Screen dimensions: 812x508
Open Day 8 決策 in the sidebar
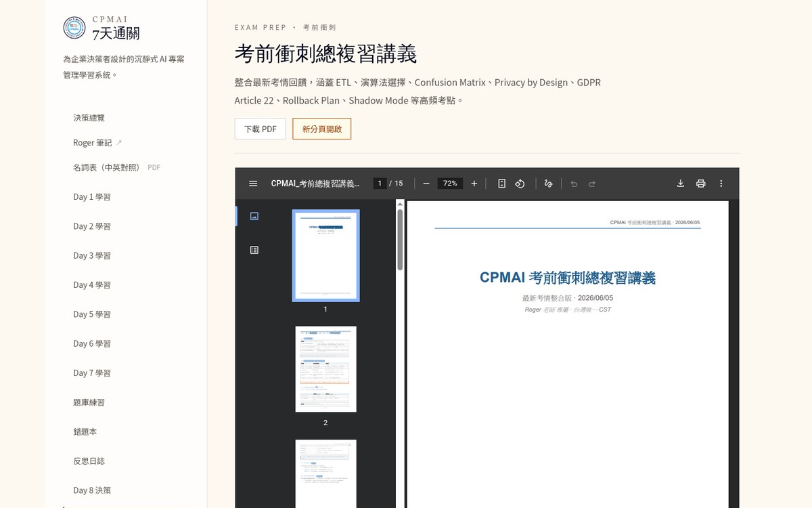pos(92,490)
